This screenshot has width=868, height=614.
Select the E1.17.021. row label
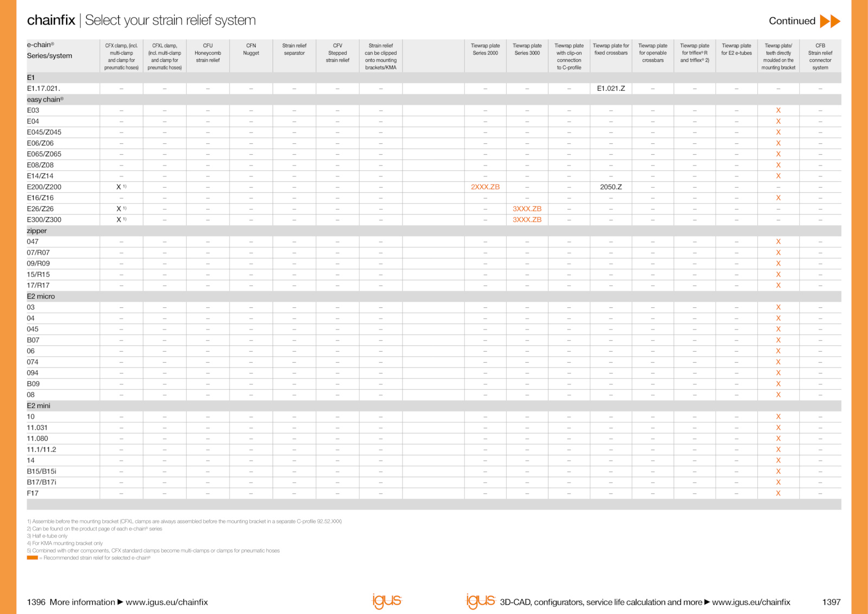pyautogui.click(x=43, y=88)
